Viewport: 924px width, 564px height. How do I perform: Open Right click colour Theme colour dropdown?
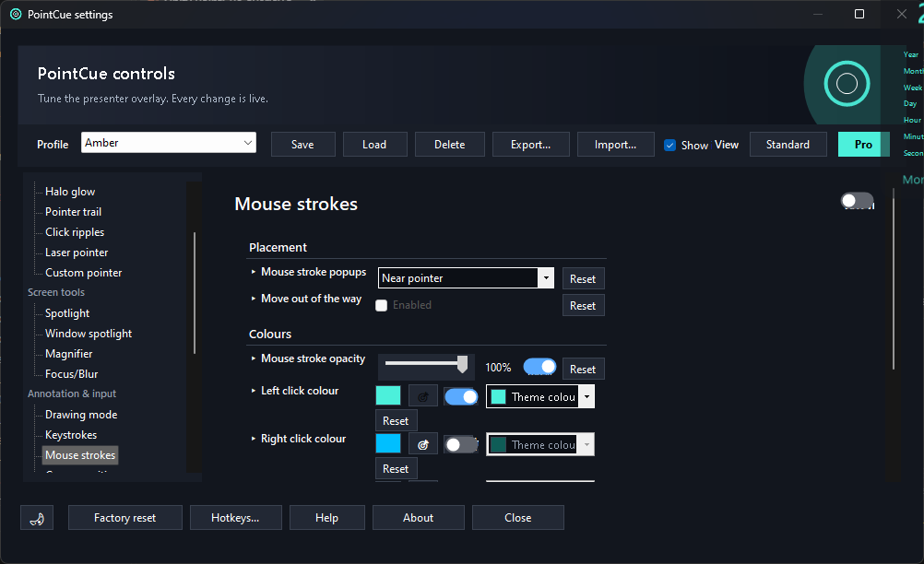tap(539, 444)
